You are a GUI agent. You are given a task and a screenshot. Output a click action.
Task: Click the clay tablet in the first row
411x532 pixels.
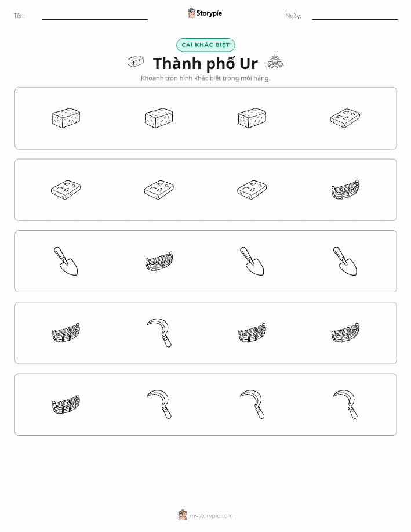coord(345,118)
